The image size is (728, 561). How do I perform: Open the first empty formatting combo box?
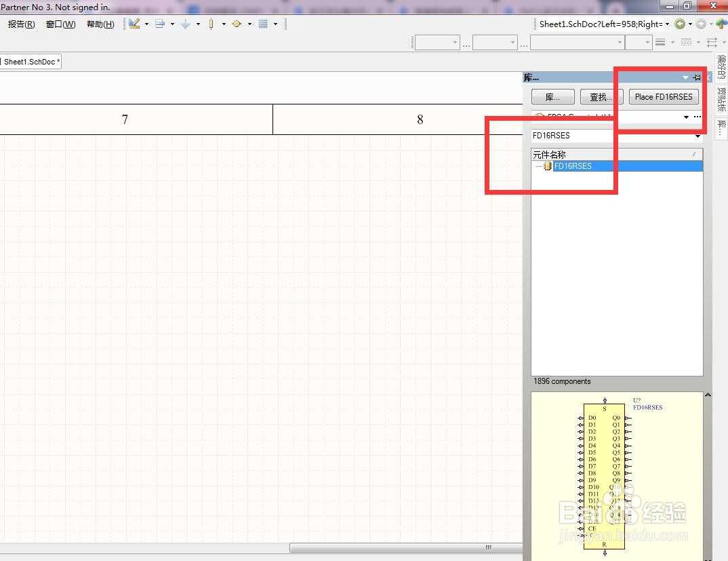tap(437, 42)
